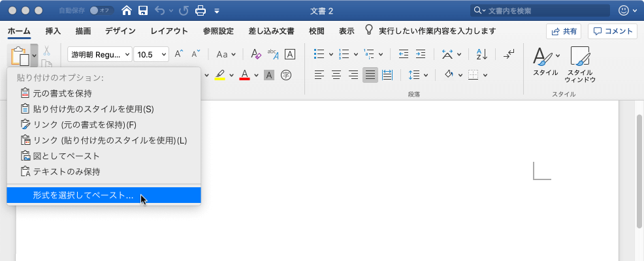
Task: Click 実行したい作業内容を入力します tell-me box
Action: [431, 31]
